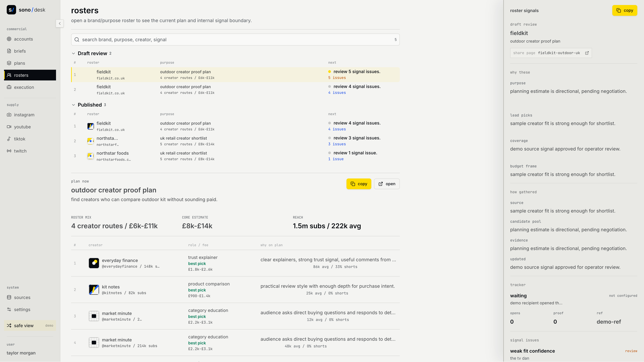644x362 pixels.
Task: Open '4 issues' link in second draft row
Action: point(337,93)
